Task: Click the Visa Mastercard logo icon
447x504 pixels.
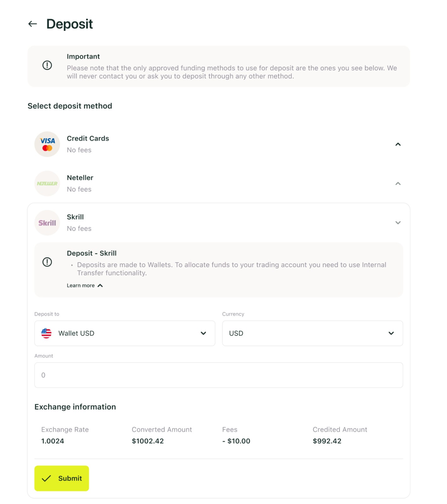Action: pos(47,144)
